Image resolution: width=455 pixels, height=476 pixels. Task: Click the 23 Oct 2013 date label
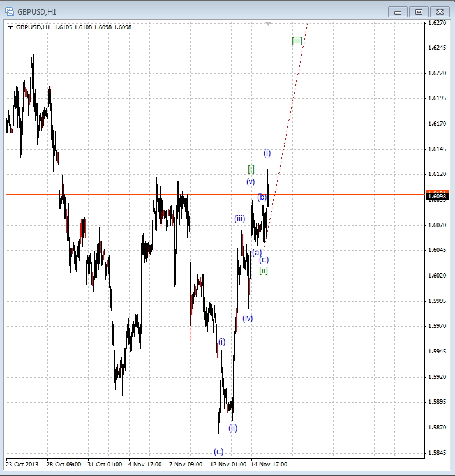click(22, 464)
